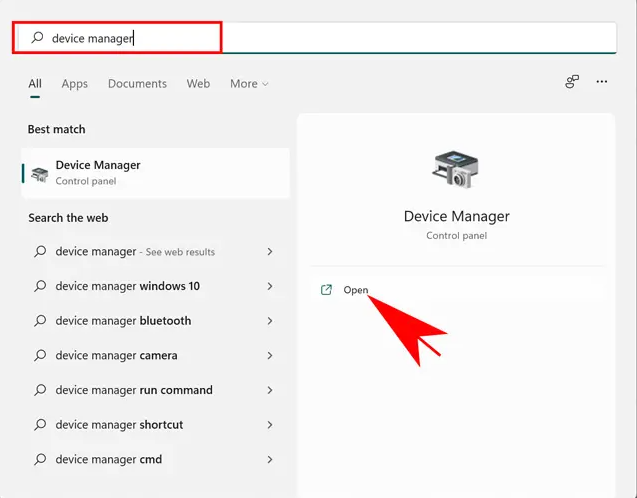Screen dimensions: 637x498
Task: Click the Device Manager icon in Best match
Action: 40,174
